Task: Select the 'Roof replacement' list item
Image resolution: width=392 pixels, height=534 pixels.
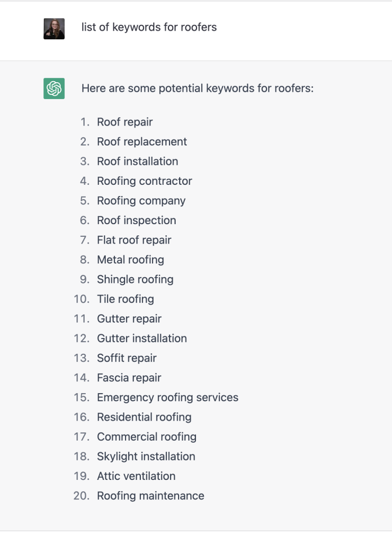Action: (142, 142)
